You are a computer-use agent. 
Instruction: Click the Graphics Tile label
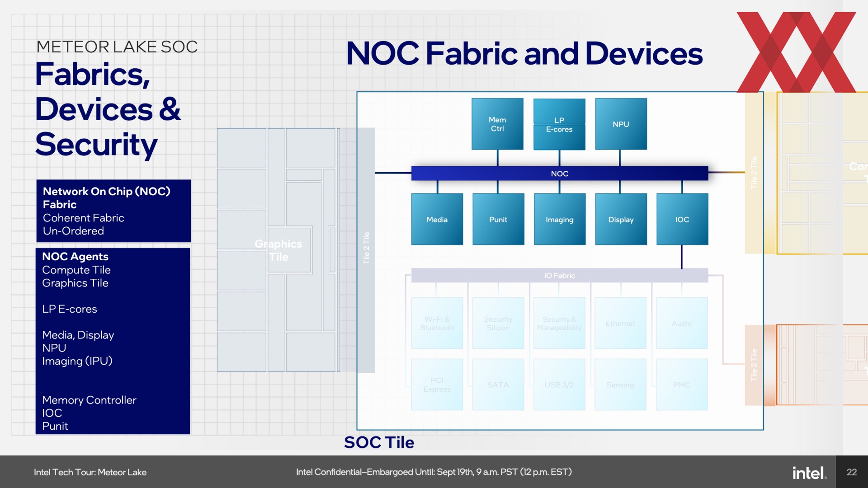(x=278, y=250)
